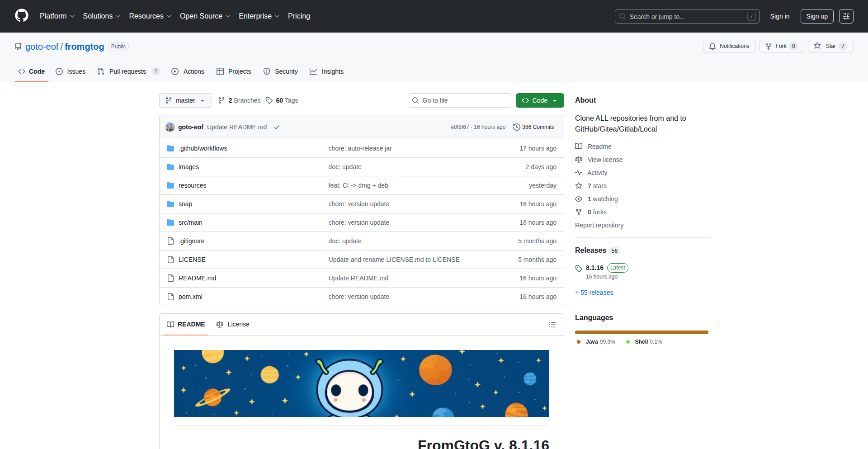Switch to the License tab
This screenshot has width=868, height=449.
coord(233,324)
